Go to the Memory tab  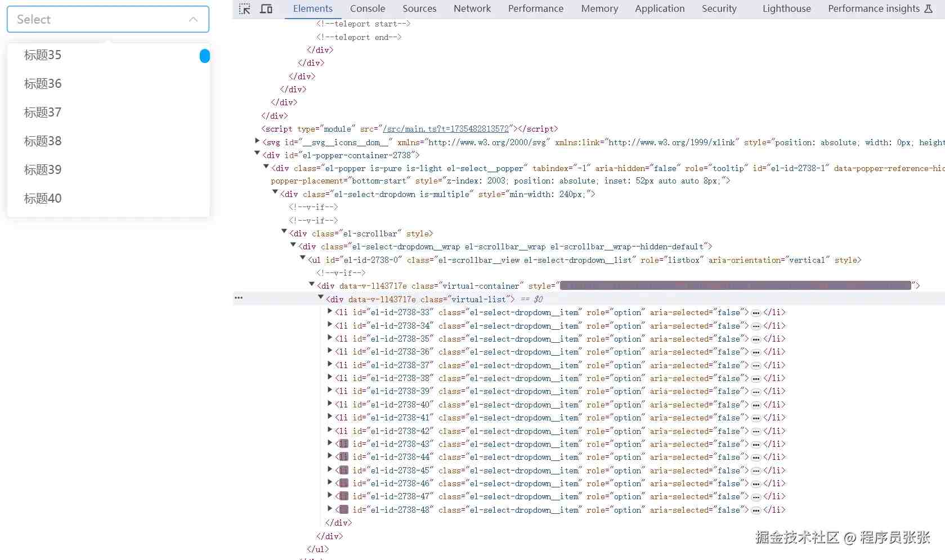coord(599,8)
